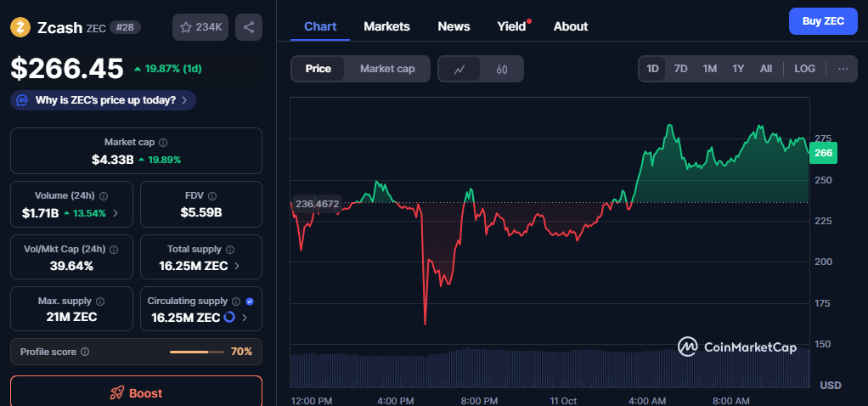Screen dimensions: 868x406
Task: Expand Total supply chevron
Action: [x=236, y=266]
